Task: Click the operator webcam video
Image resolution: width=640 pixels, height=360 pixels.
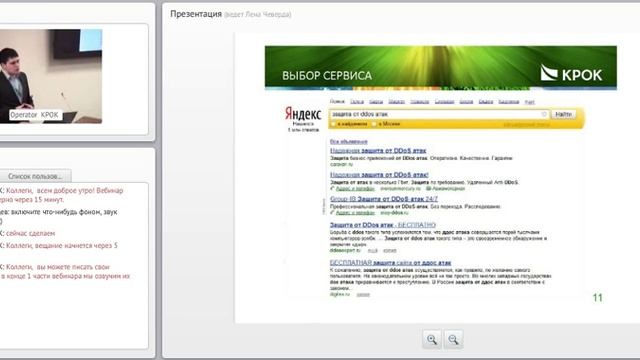Action: (51, 76)
